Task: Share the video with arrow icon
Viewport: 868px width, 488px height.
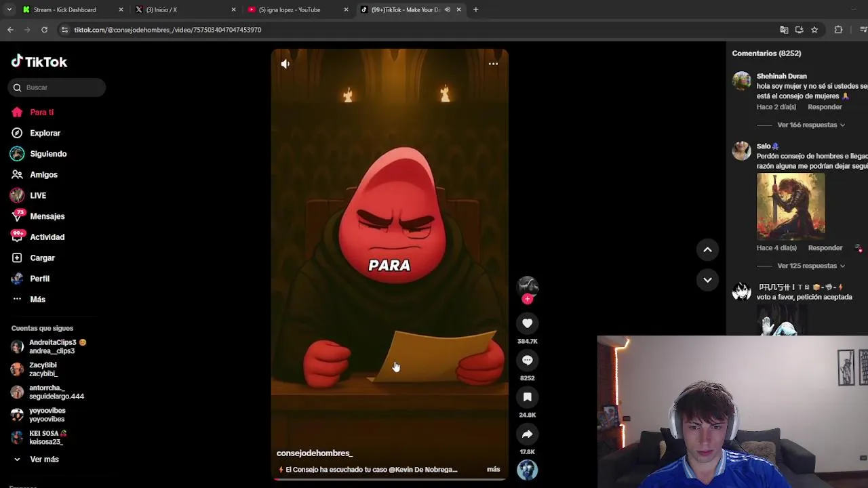Action: pos(527,434)
